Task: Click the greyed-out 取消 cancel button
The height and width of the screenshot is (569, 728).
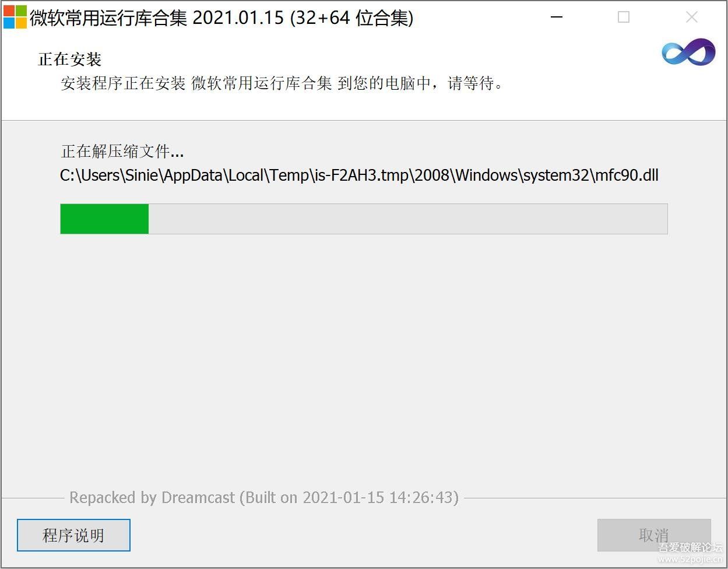Action: [654, 535]
